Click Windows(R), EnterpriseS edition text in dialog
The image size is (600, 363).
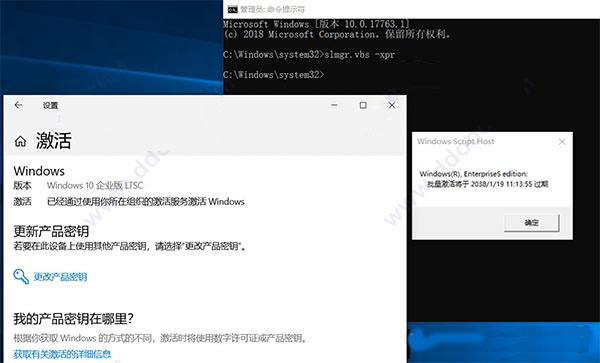tap(473, 174)
